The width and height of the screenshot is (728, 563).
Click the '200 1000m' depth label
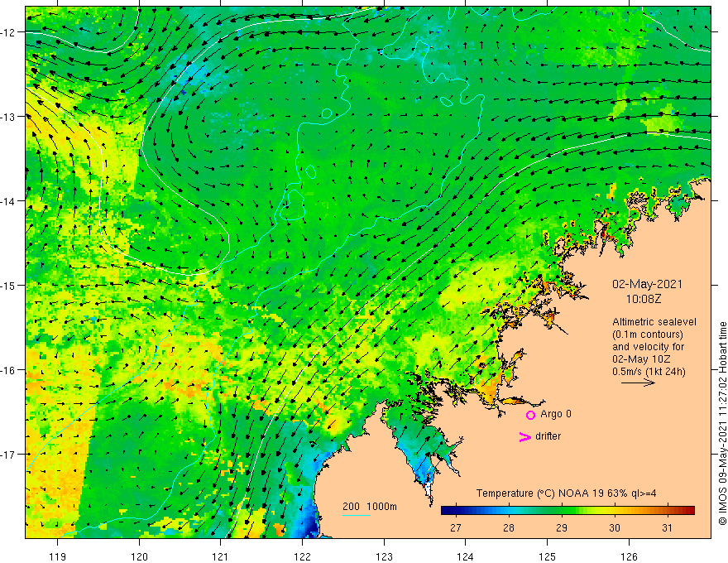click(x=370, y=507)
